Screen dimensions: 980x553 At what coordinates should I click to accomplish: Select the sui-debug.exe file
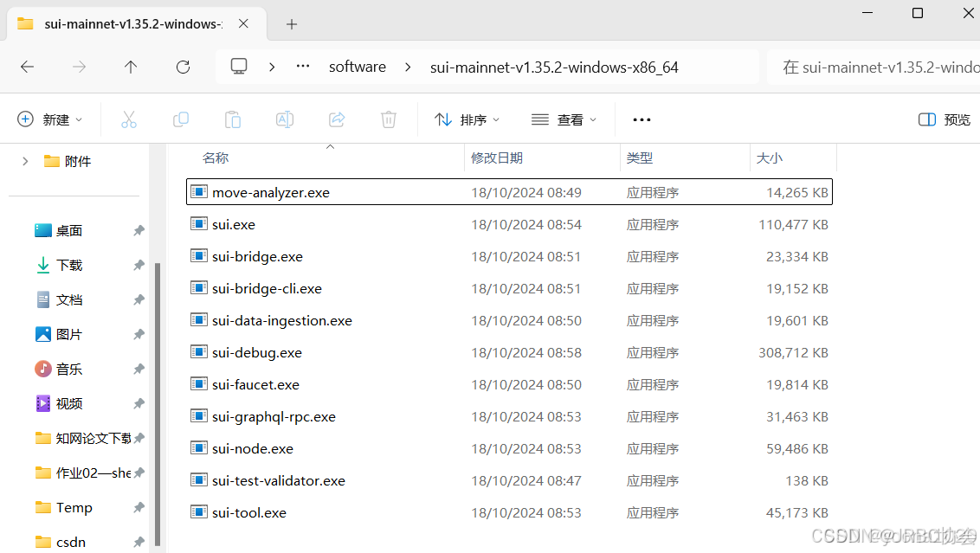click(509, 352)
